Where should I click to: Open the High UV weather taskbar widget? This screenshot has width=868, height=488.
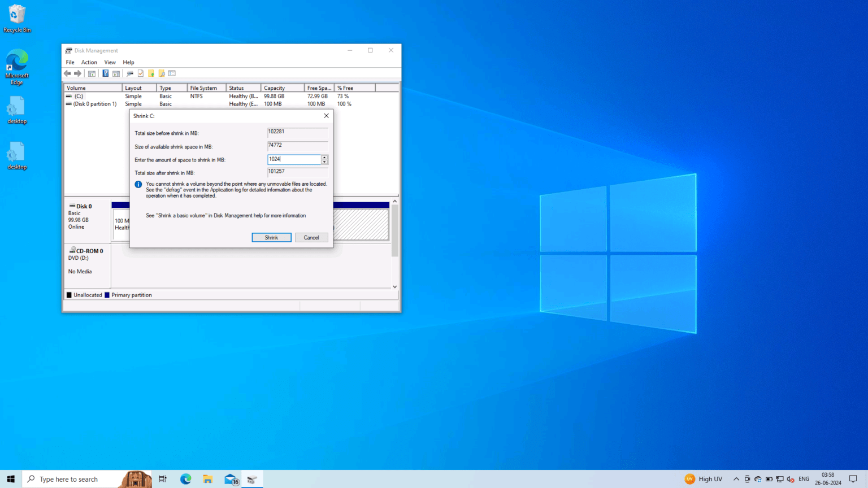point(704,479)
